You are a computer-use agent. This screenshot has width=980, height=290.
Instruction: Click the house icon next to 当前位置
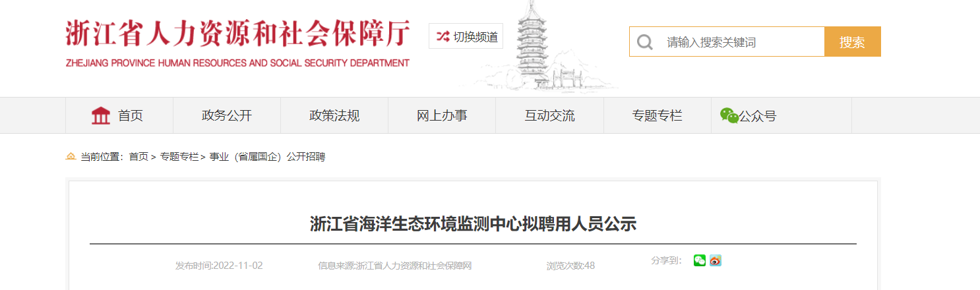click(x=71, y=156)
